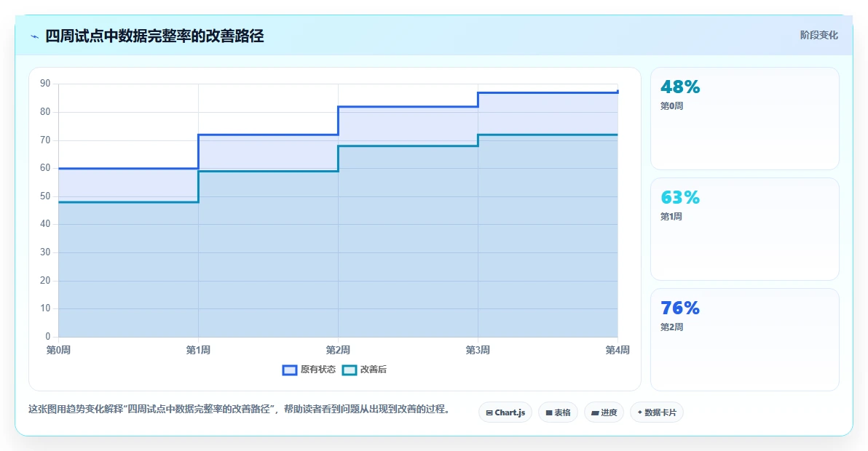Click the icon inside the 表格 tag
868x451 pixels.
pyautogui.click(x=549, y=413)
